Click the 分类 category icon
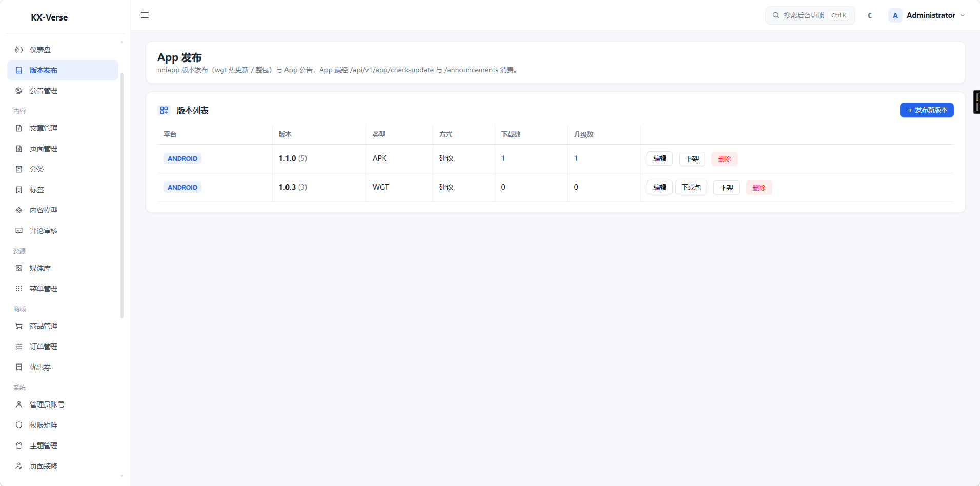Image resolution: width=980 pixels, height=486 pixels. coord(19,169)
